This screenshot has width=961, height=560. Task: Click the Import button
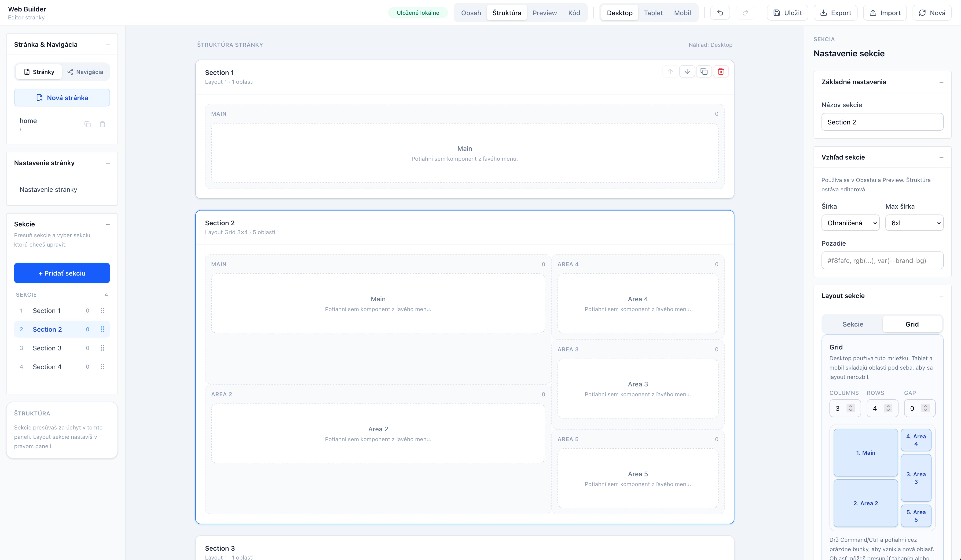coord(885,13)
